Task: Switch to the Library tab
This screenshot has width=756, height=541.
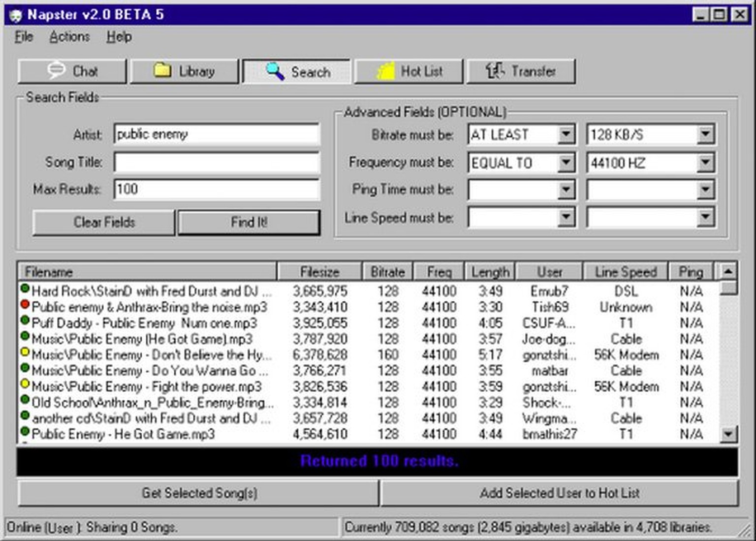Action: [185, 71]
